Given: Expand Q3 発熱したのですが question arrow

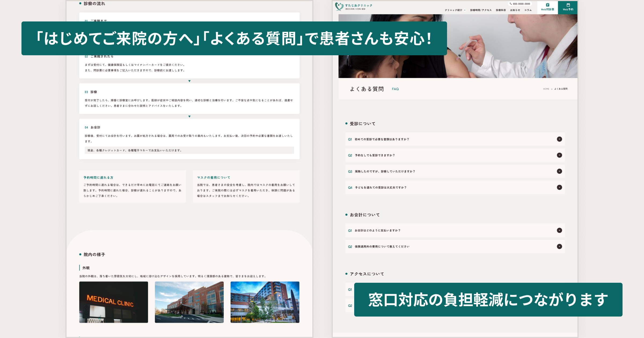Looking at the screenshot, I should coord(559,171).
